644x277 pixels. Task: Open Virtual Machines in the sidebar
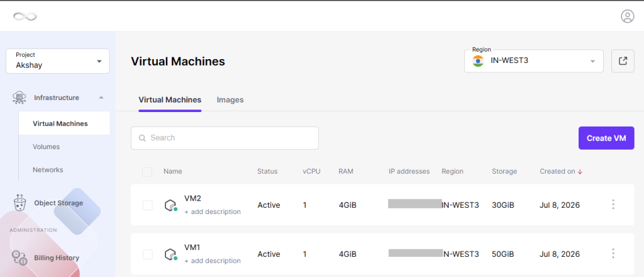coord(64,123)
